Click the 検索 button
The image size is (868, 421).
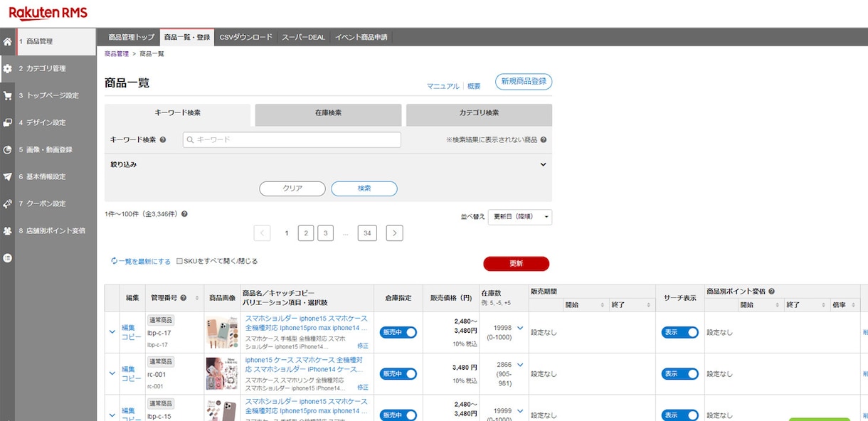click(x=364, y=188)
